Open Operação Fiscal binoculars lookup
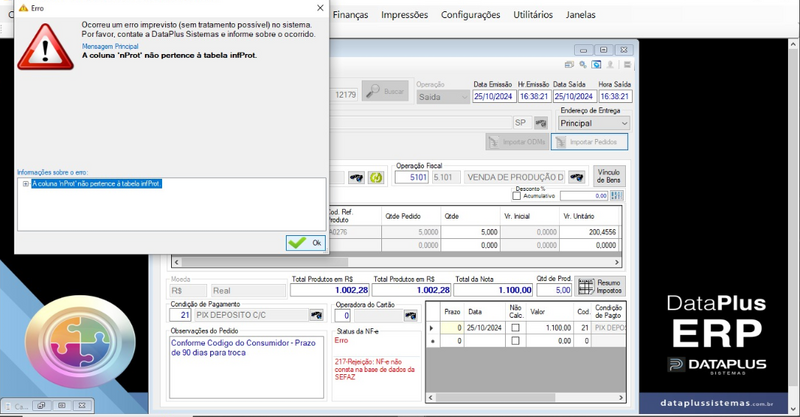The height and width of the screenshot is (417, 800). pyautogui.click(x=577, y=177)
